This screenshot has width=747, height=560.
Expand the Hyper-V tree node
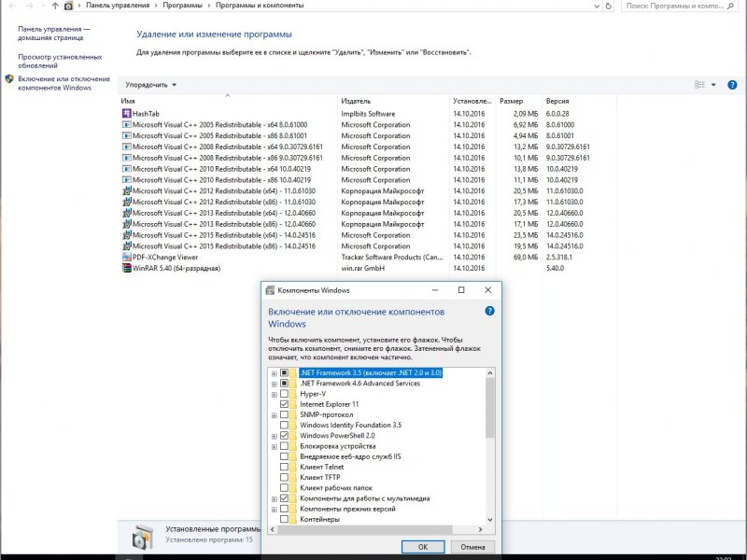click(274, 394)
